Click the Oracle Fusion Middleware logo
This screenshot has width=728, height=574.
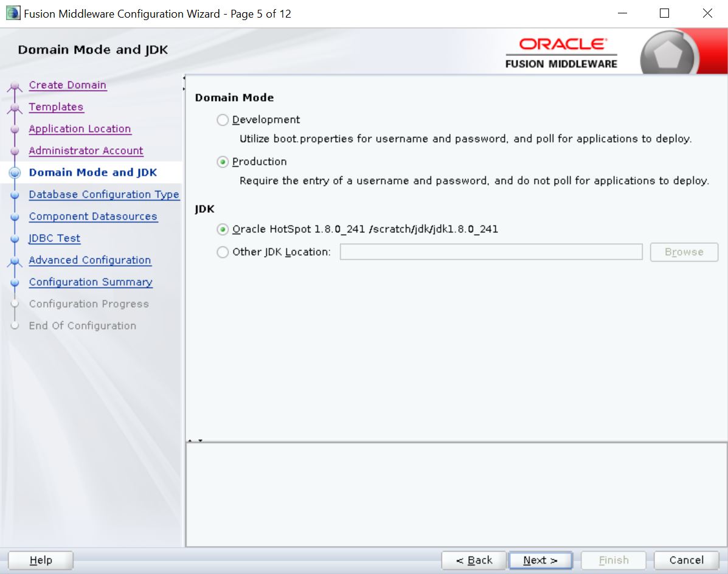[561, 53]
